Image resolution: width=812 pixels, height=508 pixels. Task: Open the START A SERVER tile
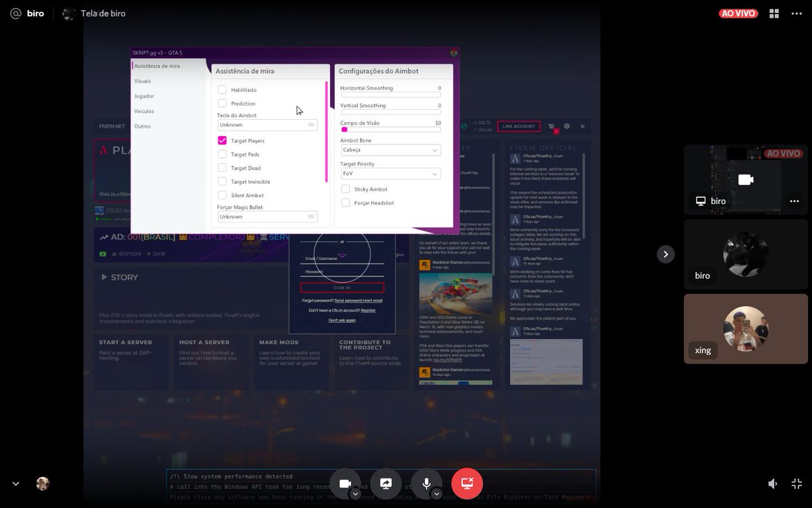pos(131,362)
